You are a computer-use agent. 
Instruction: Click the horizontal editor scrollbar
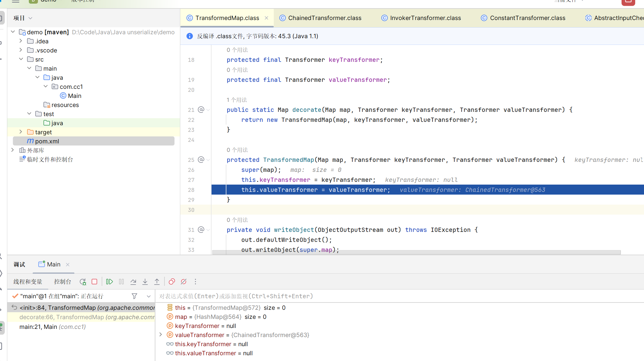[x=416, y=252]
